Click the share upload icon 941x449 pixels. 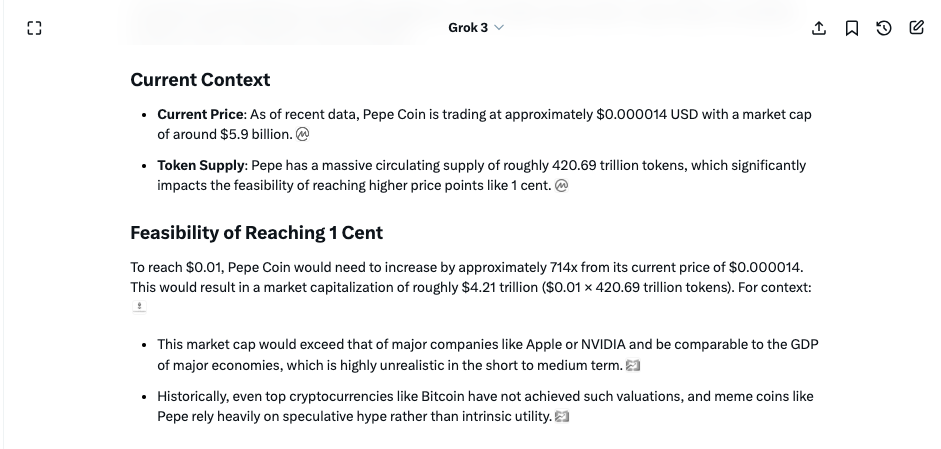pos(819,28)
